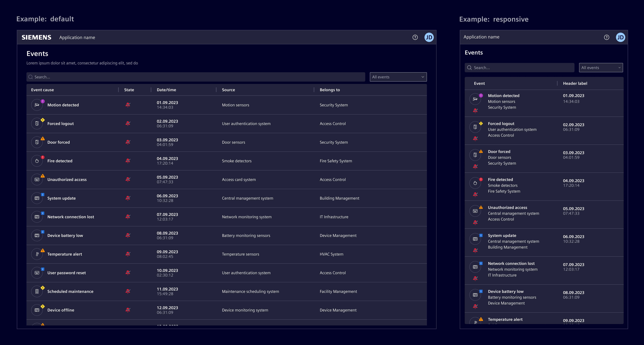Click help icon in responsive example header
The width and height of the screenshot is (644, 345).
(x=606, y=37)
